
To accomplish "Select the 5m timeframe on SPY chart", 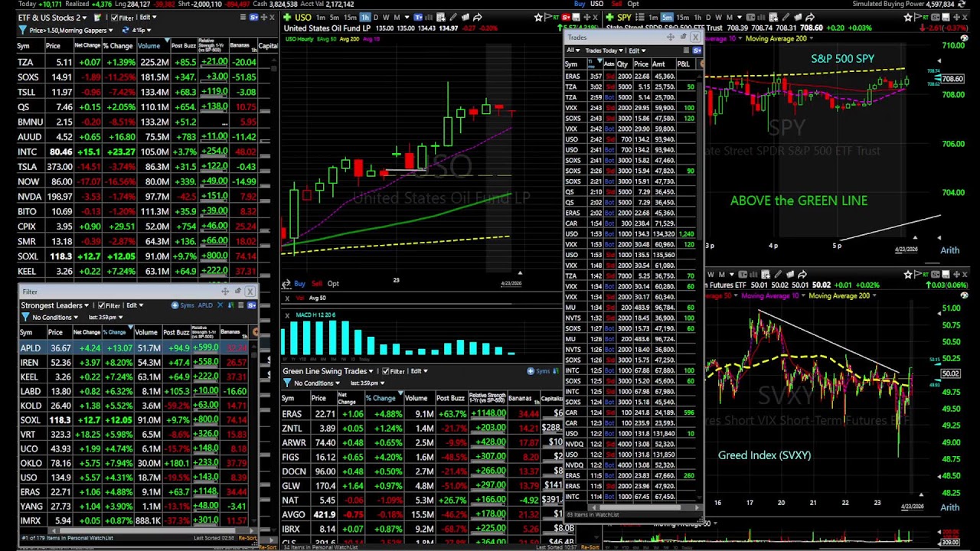I will point(667,18).
